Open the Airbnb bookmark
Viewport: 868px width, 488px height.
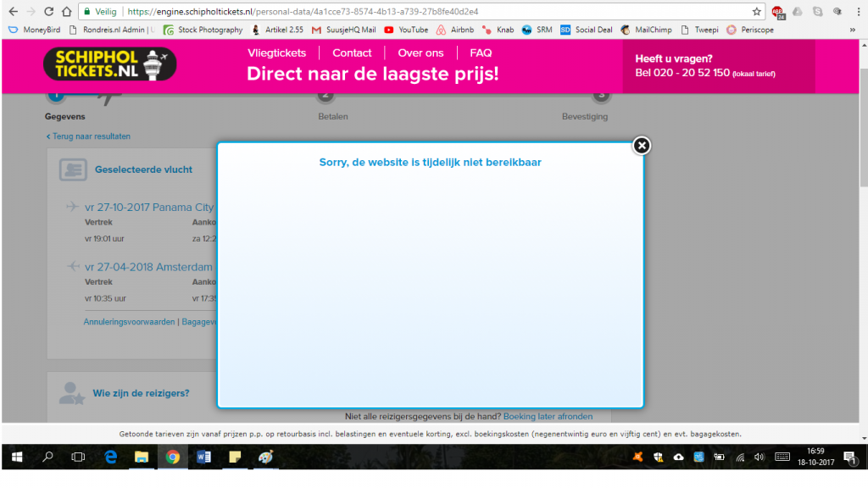pos(455,30)
